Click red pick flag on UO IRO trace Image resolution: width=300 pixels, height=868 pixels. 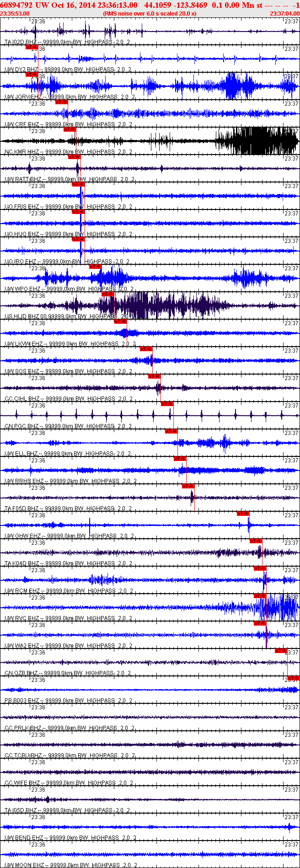click(79, 239)
